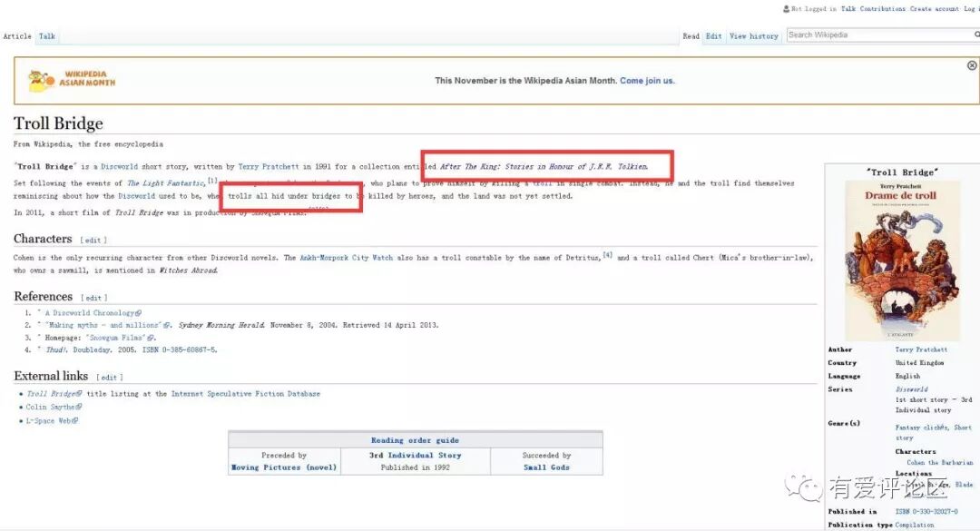Viewport: 980px width, 531px height.
Task: Click Create account link
Action: tap(935, 9)
